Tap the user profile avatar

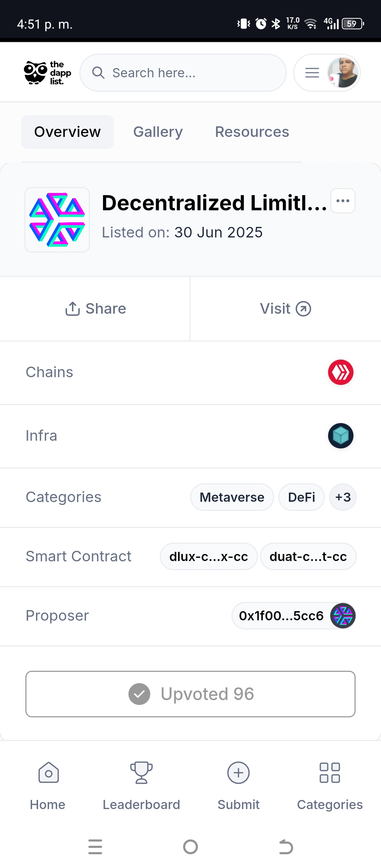point(343,73)
